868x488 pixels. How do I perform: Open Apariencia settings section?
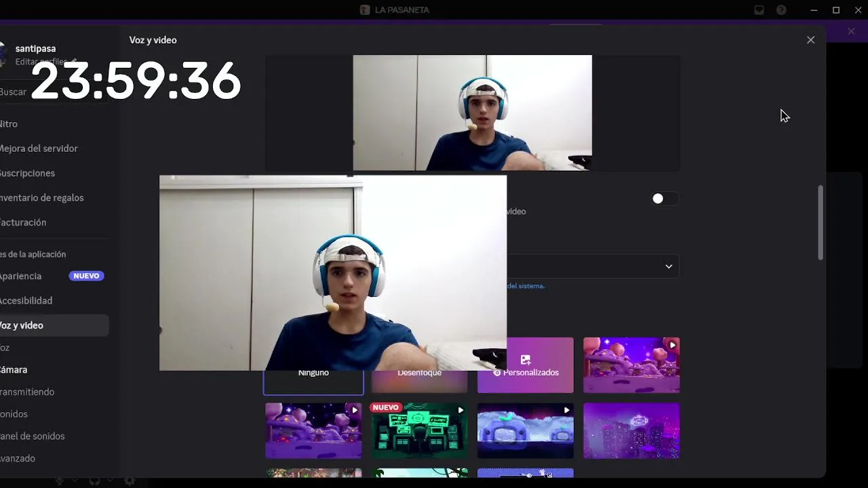tap(54, 276)
